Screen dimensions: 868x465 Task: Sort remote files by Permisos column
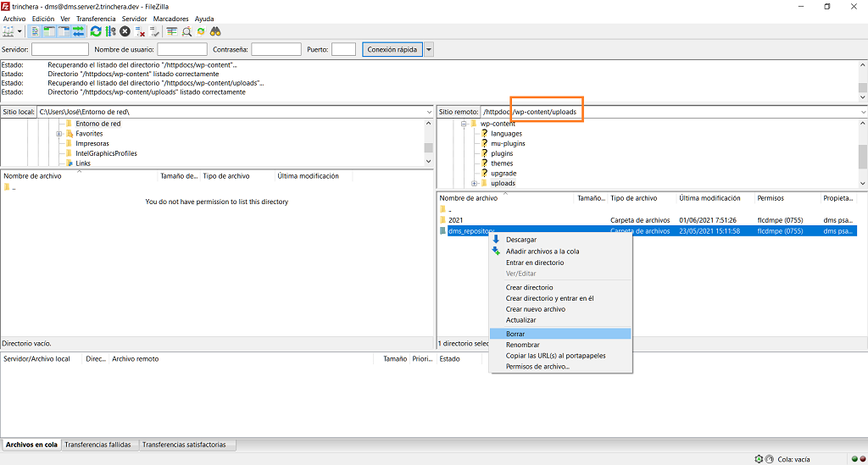[x=787, y=198]
